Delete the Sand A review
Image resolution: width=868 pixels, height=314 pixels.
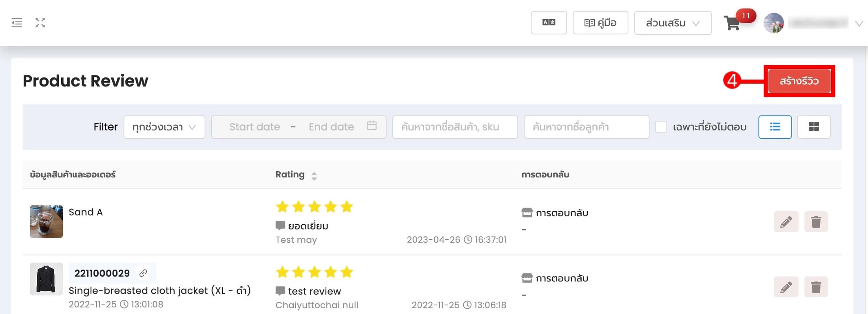(x=816, y=221)
